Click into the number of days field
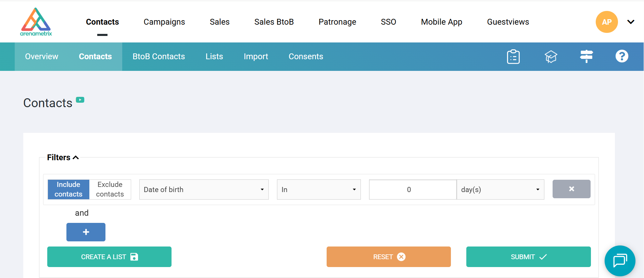This screenshot has width=644, height=278. click(413, 190)
